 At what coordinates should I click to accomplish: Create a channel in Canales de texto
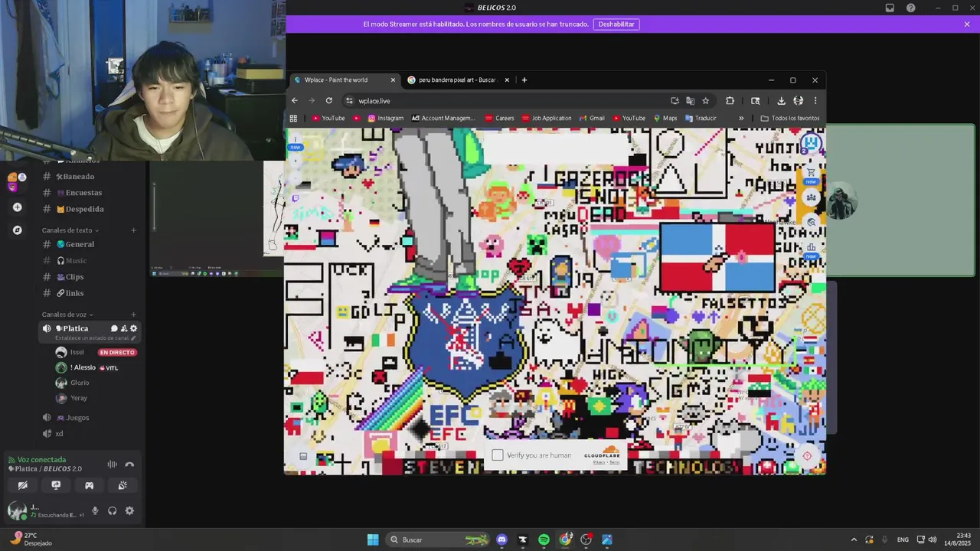click(x=133, y=230)
